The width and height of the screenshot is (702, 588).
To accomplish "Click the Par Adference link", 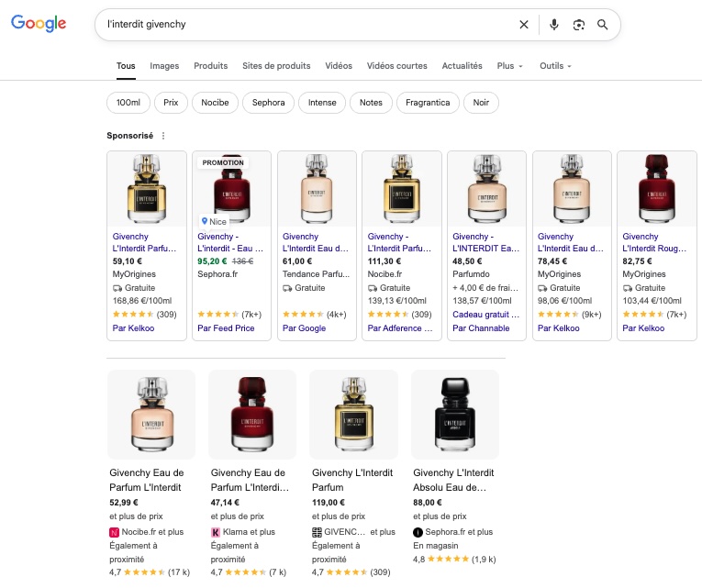I will tap(399, 328).
